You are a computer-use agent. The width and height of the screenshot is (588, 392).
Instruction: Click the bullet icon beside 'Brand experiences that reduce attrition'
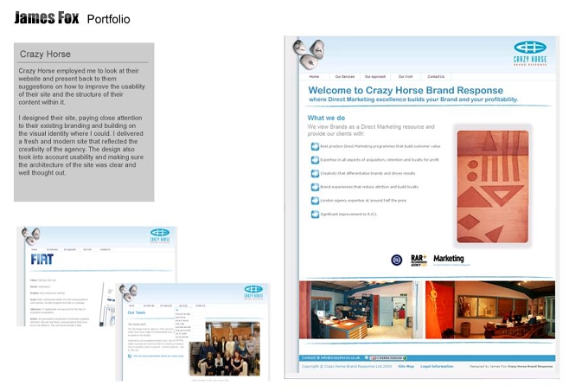point(315,187)
